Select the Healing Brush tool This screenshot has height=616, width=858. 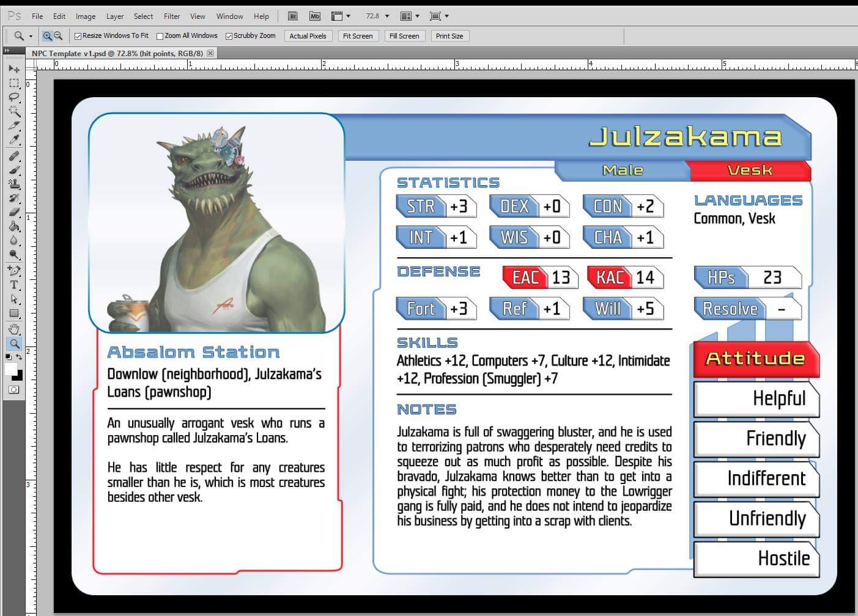pos(14,156)
